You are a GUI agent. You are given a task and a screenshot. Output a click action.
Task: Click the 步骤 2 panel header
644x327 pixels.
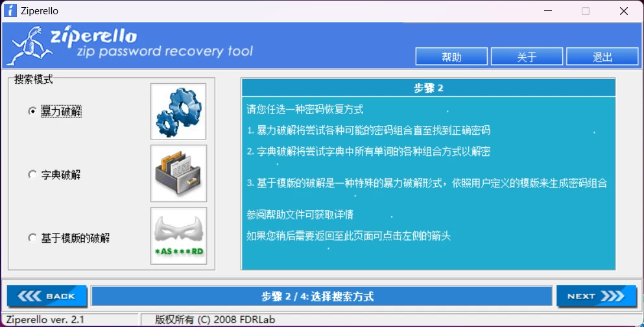pos(429,88)
